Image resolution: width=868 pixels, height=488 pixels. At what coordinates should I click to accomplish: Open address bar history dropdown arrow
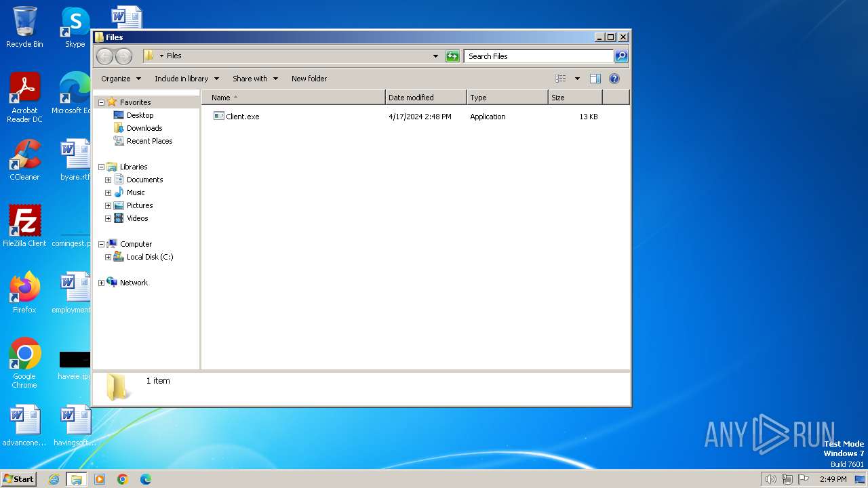(435, 56)
